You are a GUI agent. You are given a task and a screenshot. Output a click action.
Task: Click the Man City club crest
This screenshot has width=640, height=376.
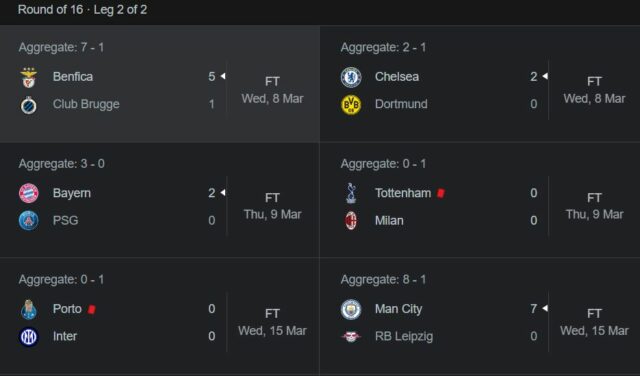click(x=351, y=309)
